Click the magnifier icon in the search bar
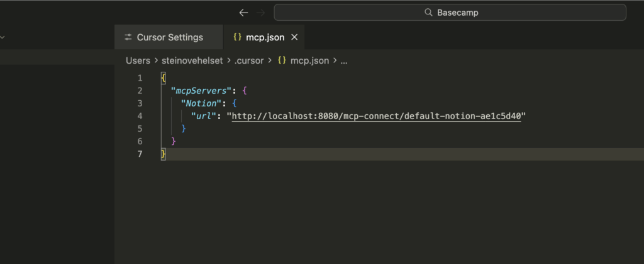Image resolution: width=644 pixels, height=264 pixels. coord(428,13)
